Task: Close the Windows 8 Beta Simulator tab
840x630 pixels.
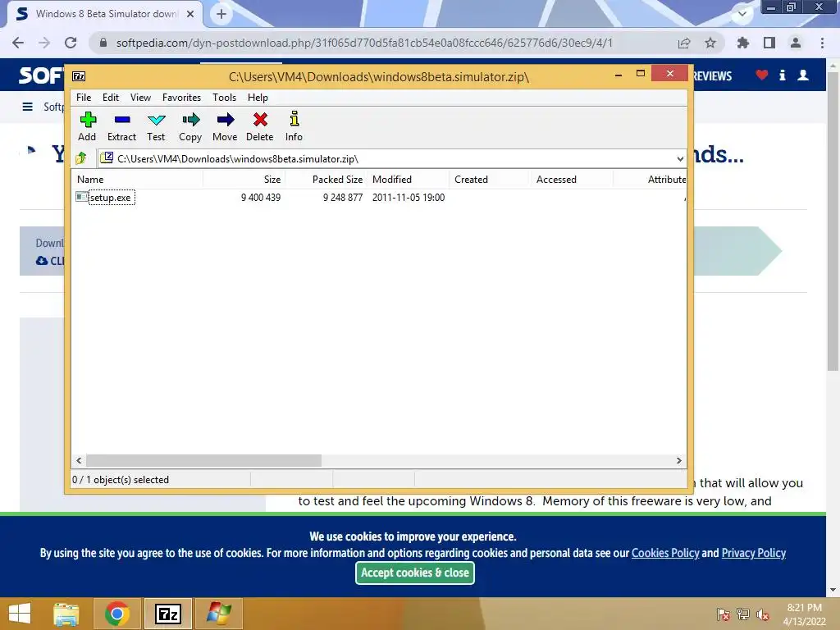Action: pyautogui.click(x=190, y=14)
